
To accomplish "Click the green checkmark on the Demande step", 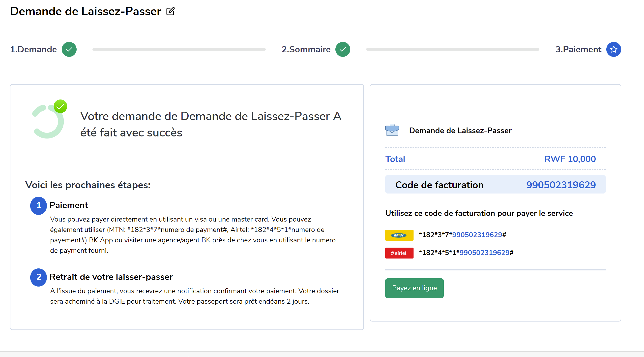I will [69, 49].
